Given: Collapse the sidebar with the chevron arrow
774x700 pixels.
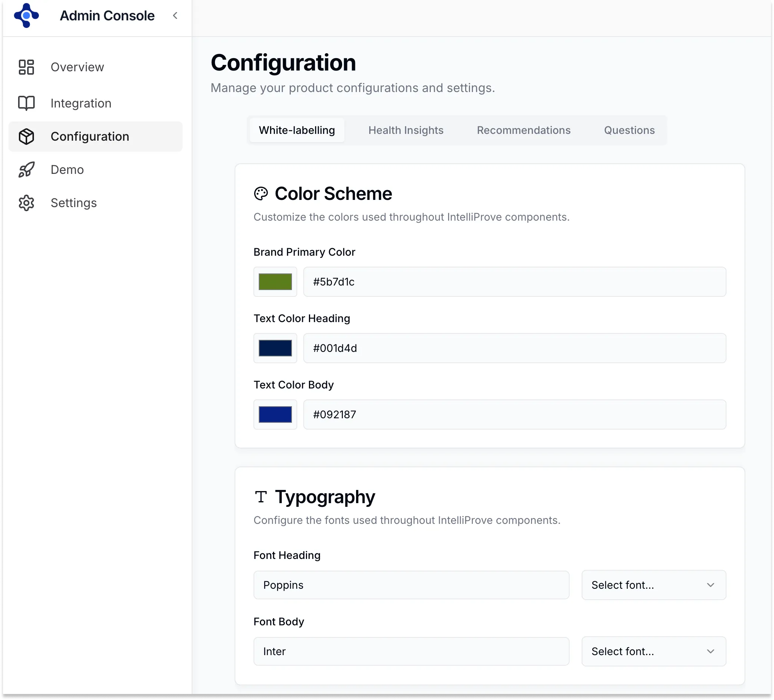Looking at the screenshot, I should [x=175, y=16].
